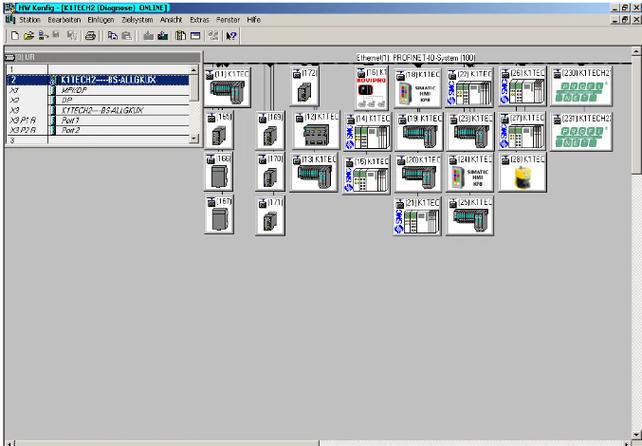
Task: Select PROFINET device (231) K1TECH2
Action: pos(581,132)
